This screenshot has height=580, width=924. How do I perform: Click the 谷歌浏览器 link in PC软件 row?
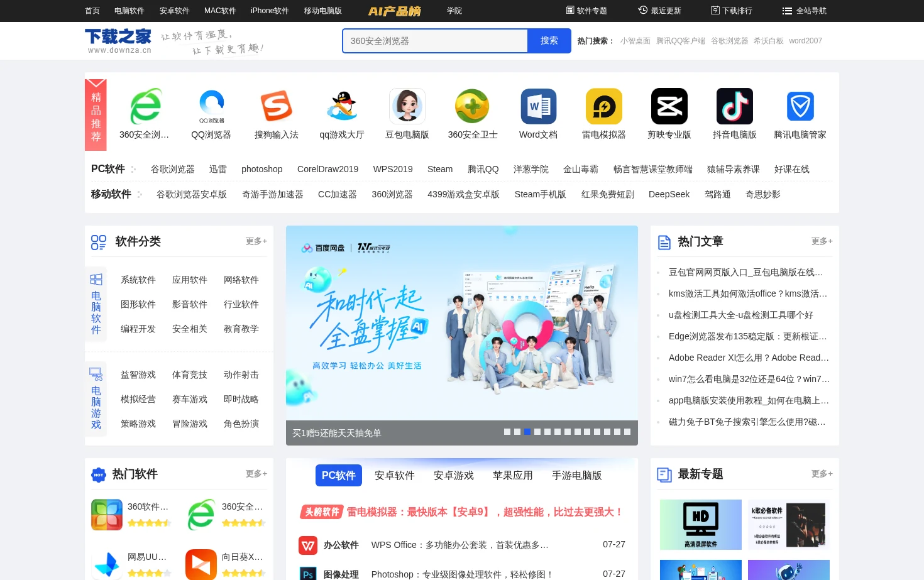click(x=173, y=169)
